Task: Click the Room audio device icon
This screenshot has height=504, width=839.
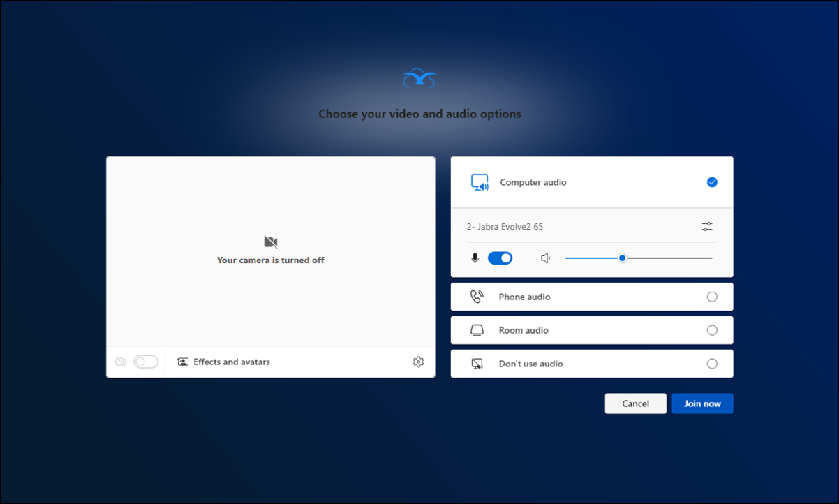Action: (477, 330)
